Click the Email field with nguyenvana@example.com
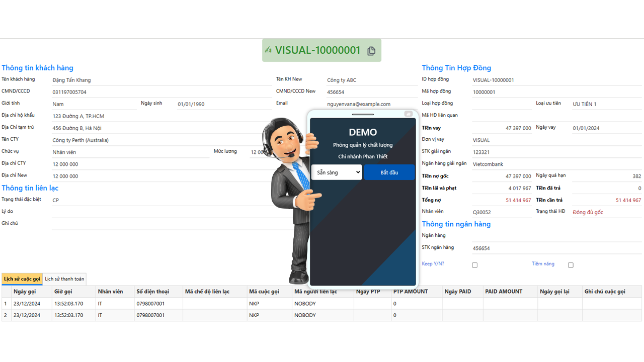Screen dimensions: 644x362 pyautogui.click(x=373, y=104)
